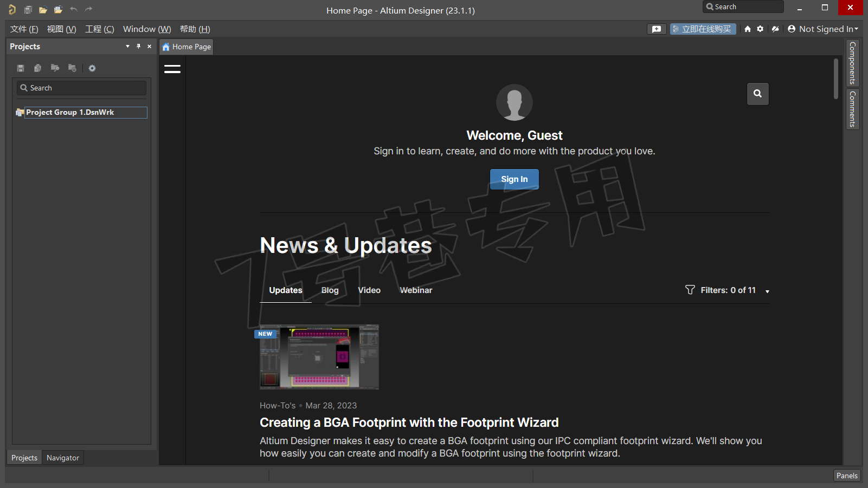Switch to the Navigator bottom tab
The width and height of the screenshot is (868, 488).
[63, 458]
